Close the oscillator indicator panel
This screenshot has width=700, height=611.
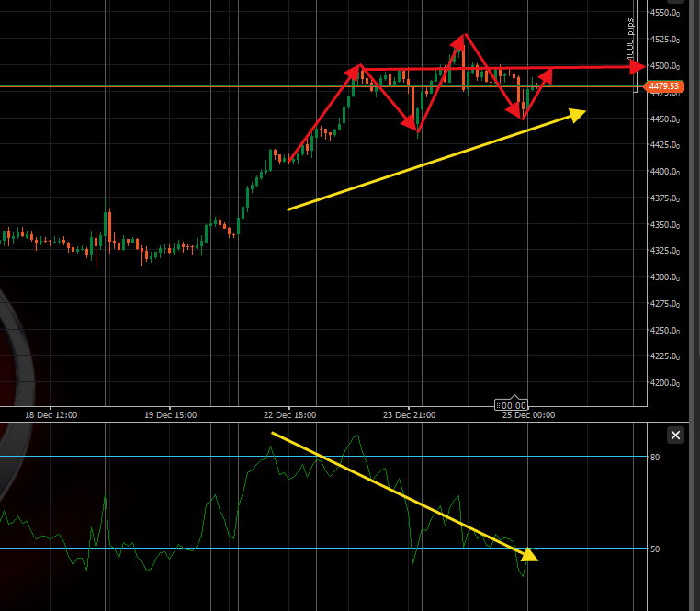click(675, 435)
